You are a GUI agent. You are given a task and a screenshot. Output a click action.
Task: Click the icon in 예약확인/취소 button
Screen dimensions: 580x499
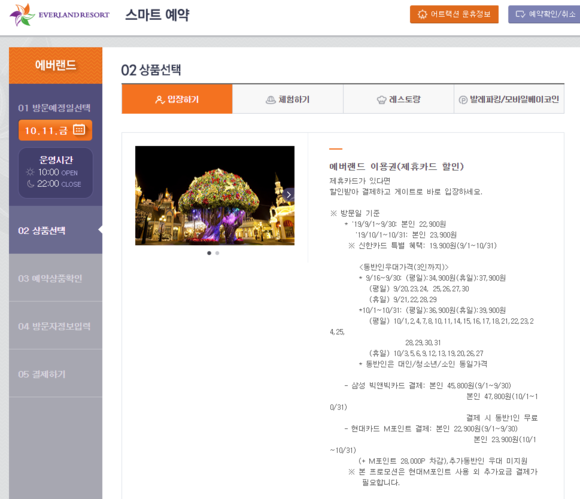tap(520, 14)
